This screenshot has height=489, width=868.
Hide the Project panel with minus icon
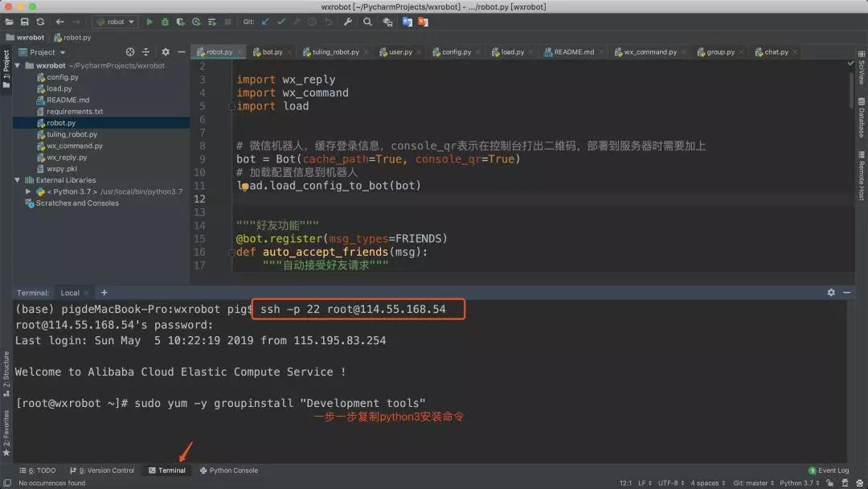181,51
